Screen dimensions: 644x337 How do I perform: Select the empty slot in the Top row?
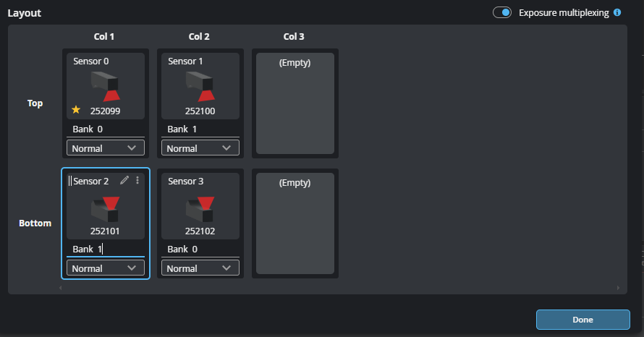tap(295, 103)
